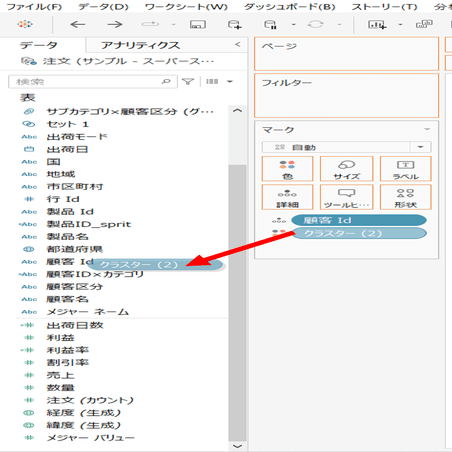Open dropdown next to pause updates icon
This screenshot has height=452, width=452.
click(293, 24)
